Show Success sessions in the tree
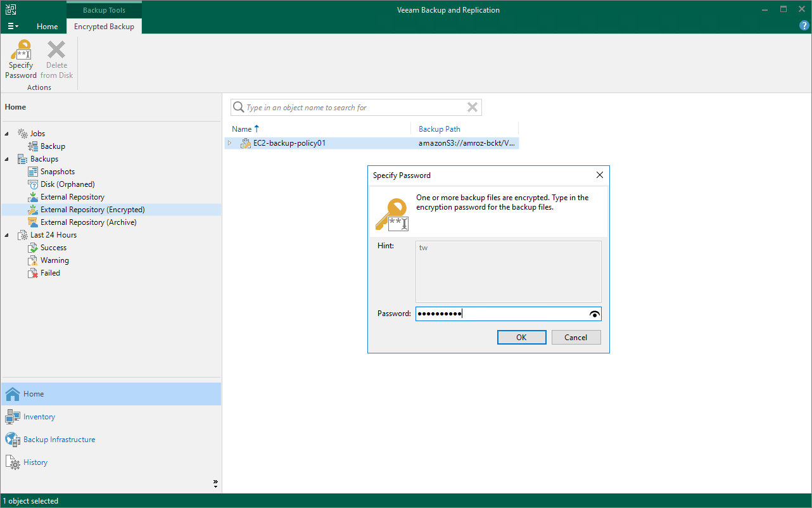This screenshot has height=508, width=812. [53, 248]
